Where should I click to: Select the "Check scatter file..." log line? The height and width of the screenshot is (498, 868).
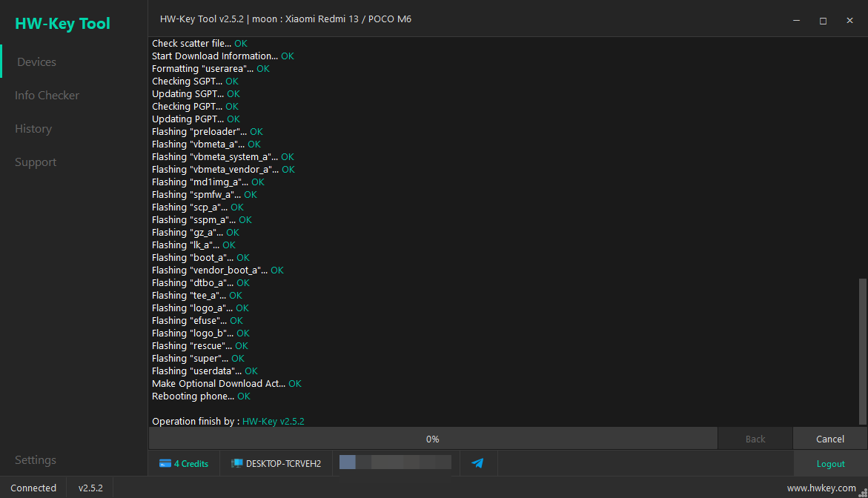click(x=199, y=43)
